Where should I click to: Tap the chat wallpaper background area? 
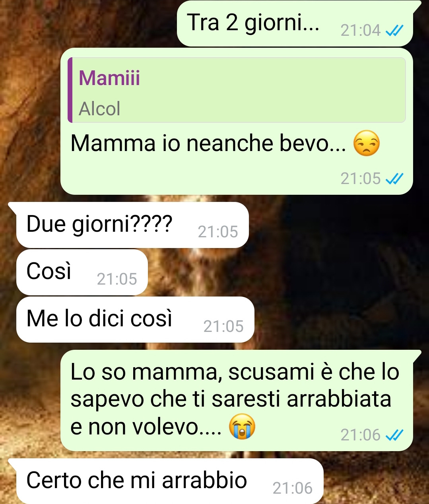tap(338, 278)
